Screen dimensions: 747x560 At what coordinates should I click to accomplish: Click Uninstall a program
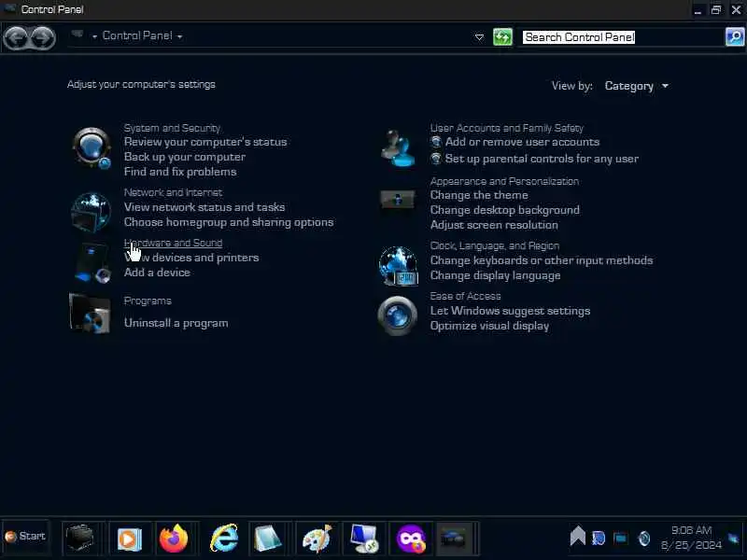point(176,323)
